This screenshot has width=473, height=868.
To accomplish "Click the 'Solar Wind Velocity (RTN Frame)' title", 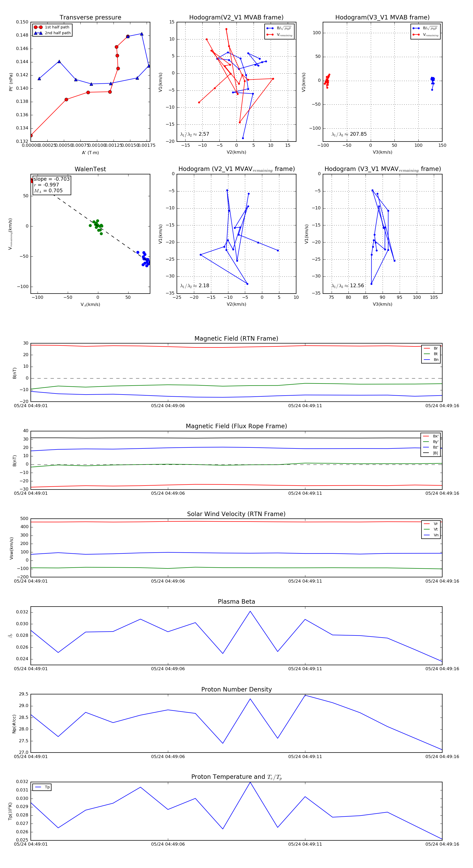I will [236, 514].
